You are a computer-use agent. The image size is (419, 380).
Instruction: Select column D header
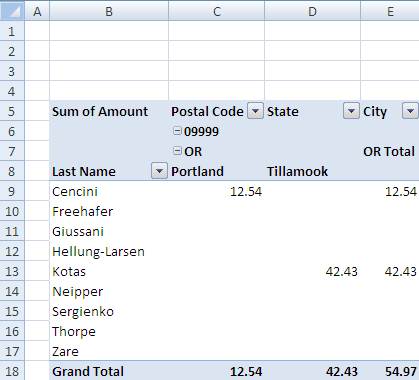[312, 11]
